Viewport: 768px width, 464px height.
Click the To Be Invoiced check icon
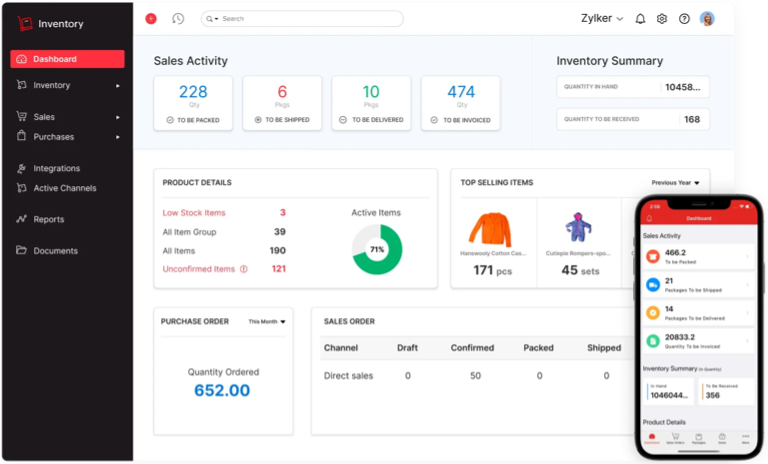[434, 120]
